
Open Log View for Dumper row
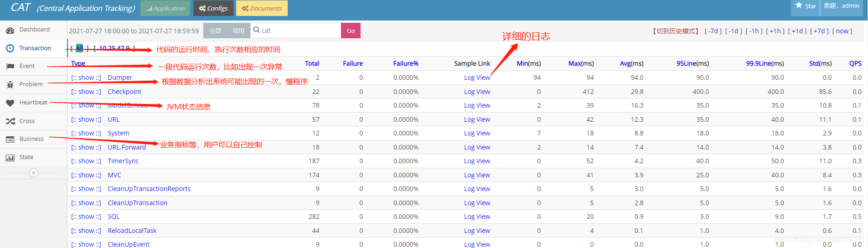coord(477,77)
